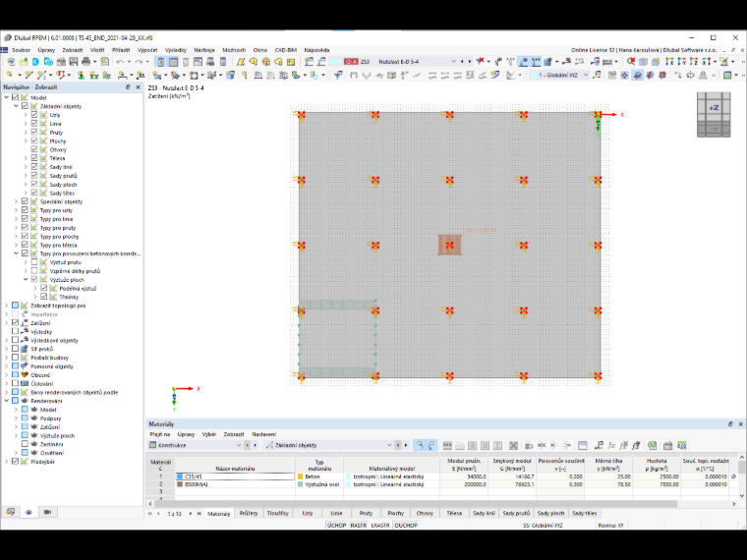Image resolution: width=747 pixels, height=560 pixels.
Task: Open the Soubor menu
Action: (x=21, y=50)
